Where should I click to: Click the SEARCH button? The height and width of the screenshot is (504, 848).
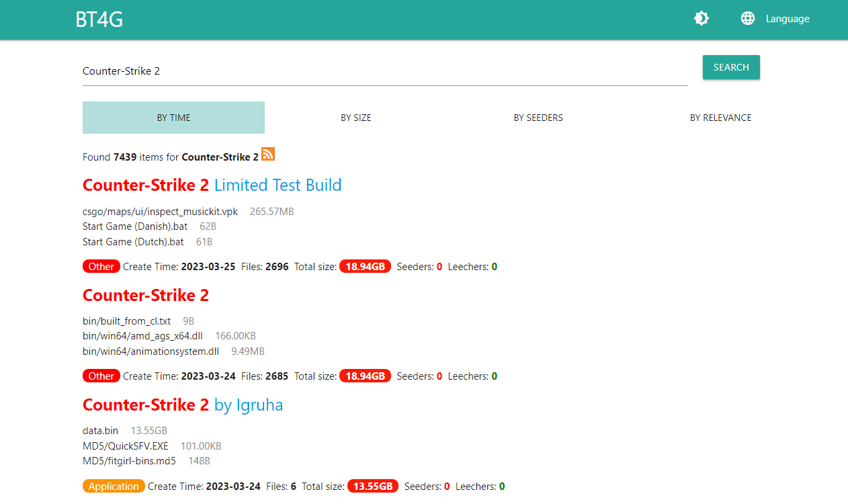tap(731, 67)
